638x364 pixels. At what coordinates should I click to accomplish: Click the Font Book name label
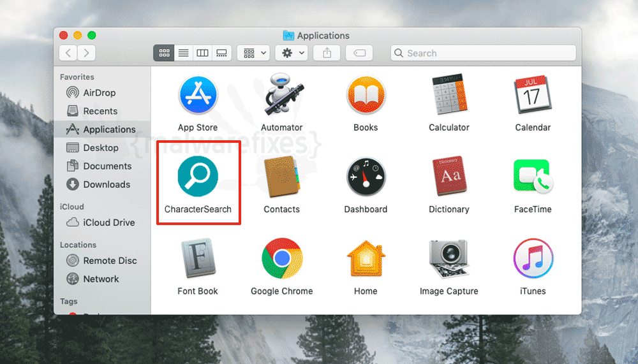[198, 291]
